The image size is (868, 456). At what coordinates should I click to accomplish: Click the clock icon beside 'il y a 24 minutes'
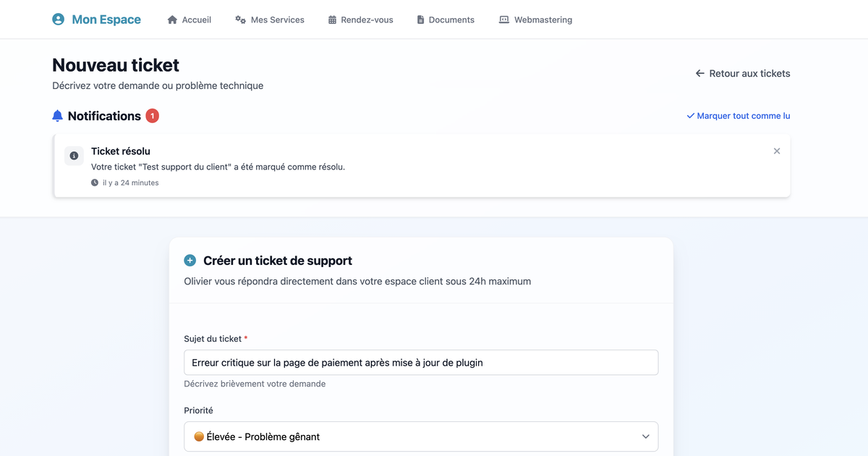95,183
